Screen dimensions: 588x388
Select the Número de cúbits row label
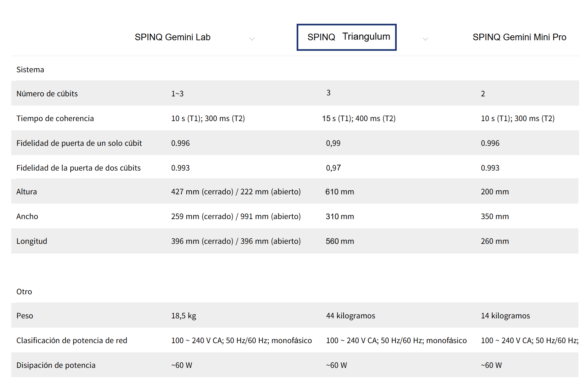(47, 94)
